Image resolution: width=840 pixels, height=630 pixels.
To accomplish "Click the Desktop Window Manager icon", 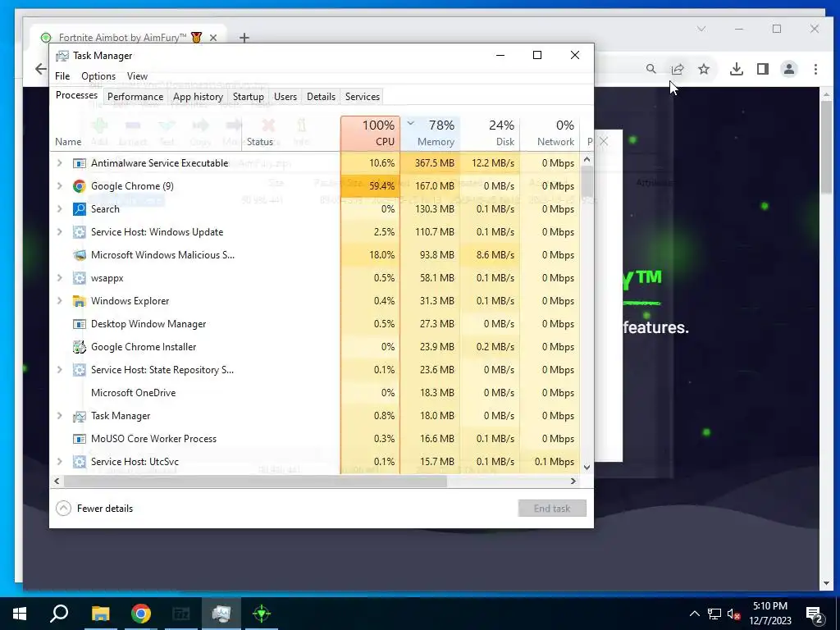I will click(80, 324).
